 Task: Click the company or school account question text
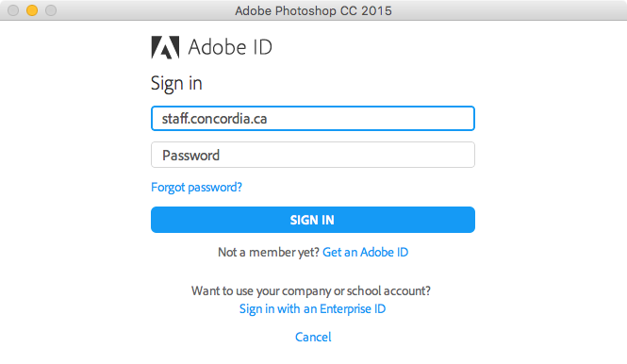click(311, 290)
